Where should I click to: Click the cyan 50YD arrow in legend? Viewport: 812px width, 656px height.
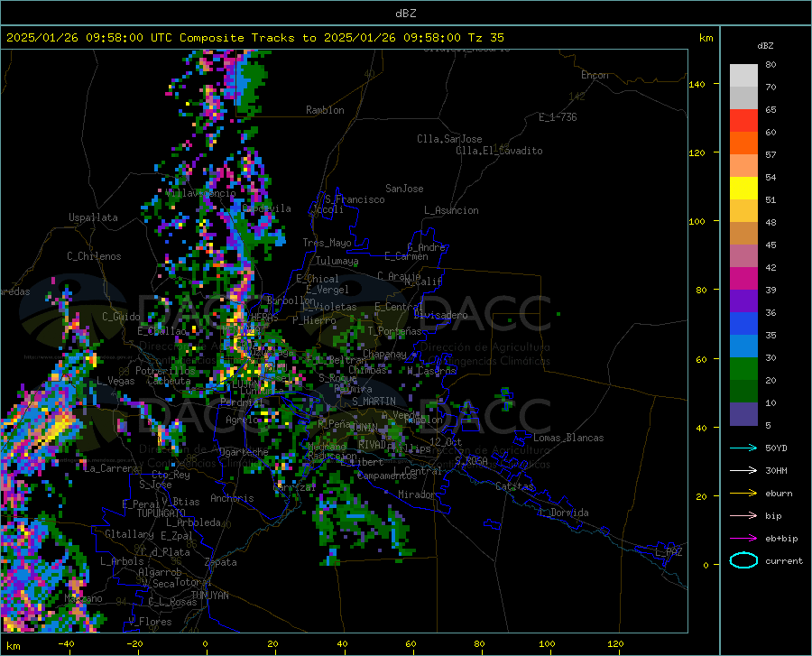(743, 448)
